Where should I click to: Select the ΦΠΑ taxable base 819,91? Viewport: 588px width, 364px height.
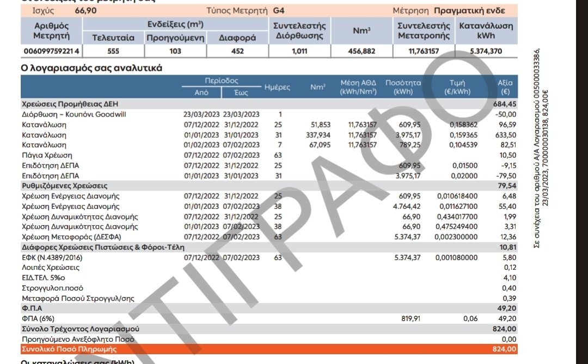pos(411,319)
